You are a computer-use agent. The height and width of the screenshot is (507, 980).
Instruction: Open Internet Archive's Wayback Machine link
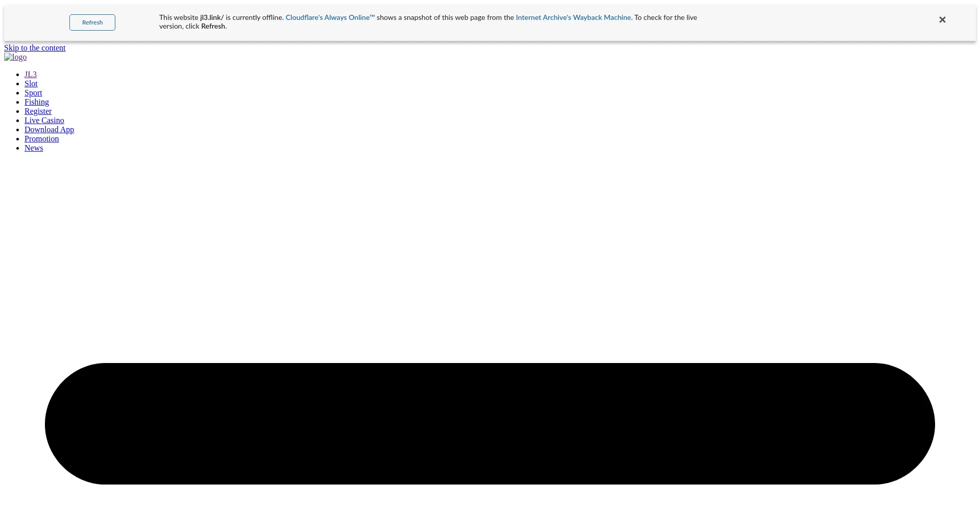(x=573, y=18)
